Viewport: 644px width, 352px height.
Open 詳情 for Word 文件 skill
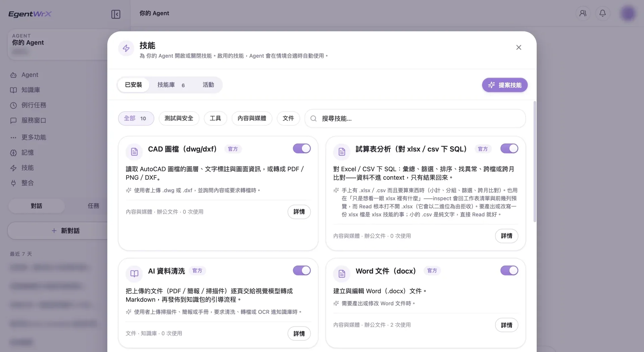point(506,325)
